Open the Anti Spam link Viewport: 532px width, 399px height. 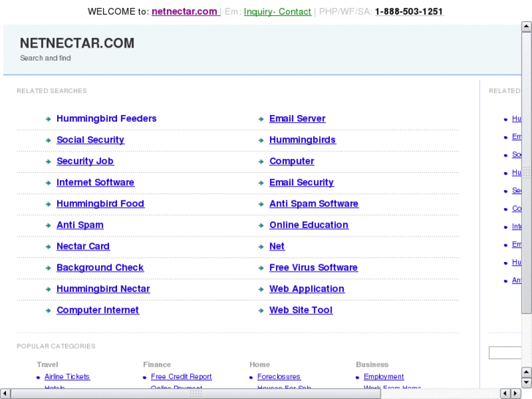[x=80, y=225]
